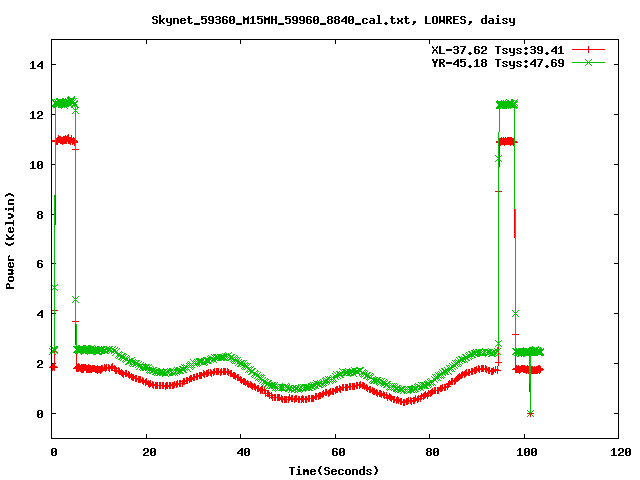
Task: Click the y-axis tick label 14
Action: tap(36, 65)
